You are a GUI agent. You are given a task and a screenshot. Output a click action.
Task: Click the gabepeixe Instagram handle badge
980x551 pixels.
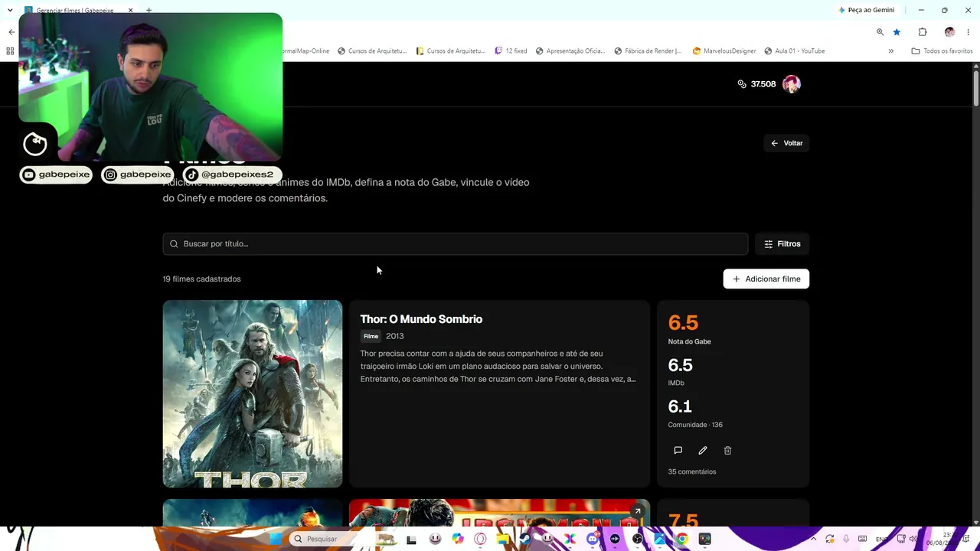click(x=139, y=174)
